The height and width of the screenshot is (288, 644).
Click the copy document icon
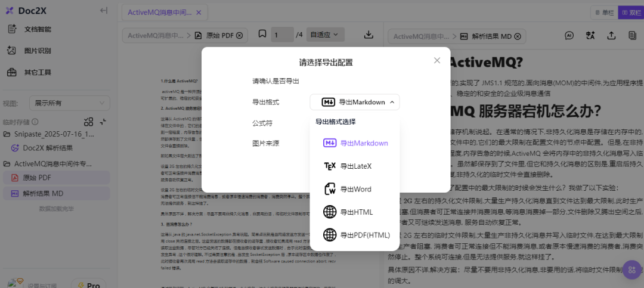coord(633,35)
